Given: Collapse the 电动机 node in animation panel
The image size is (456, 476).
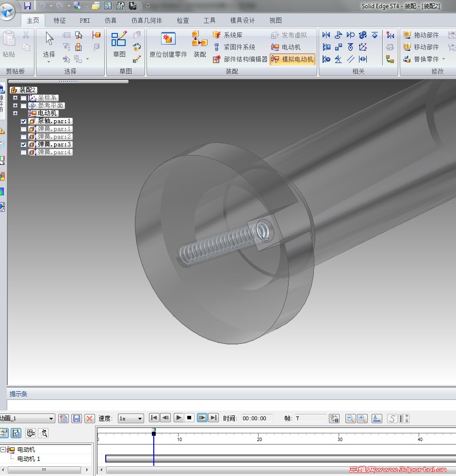Looking at the screenshot, I should (x=3, y=449).
